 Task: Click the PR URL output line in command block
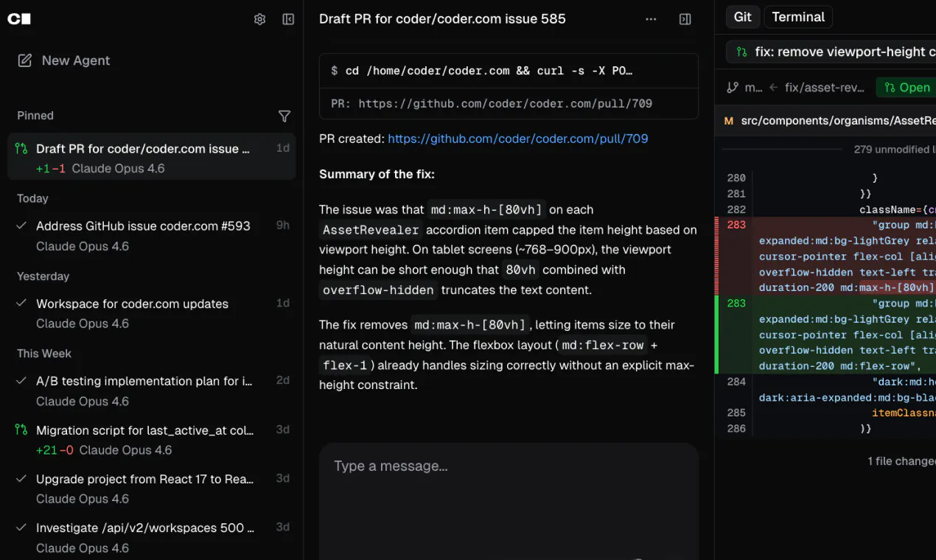(x=492, y=104)
